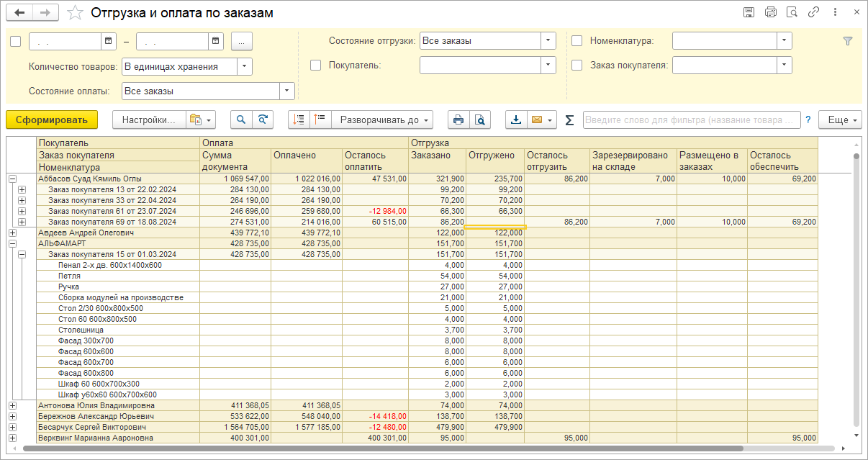Click the print icon in report toolbar
Screen dimensions: 868x460
(458, 119)
